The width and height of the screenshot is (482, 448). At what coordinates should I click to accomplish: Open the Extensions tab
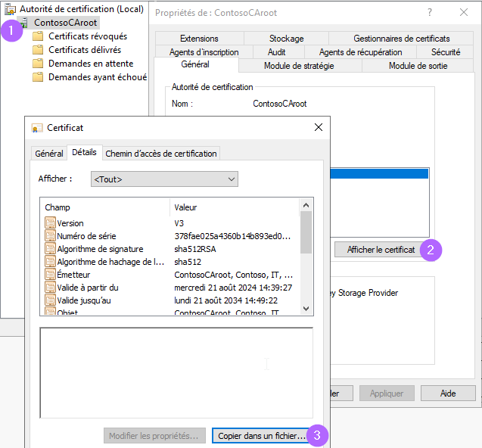coord(199,39)
